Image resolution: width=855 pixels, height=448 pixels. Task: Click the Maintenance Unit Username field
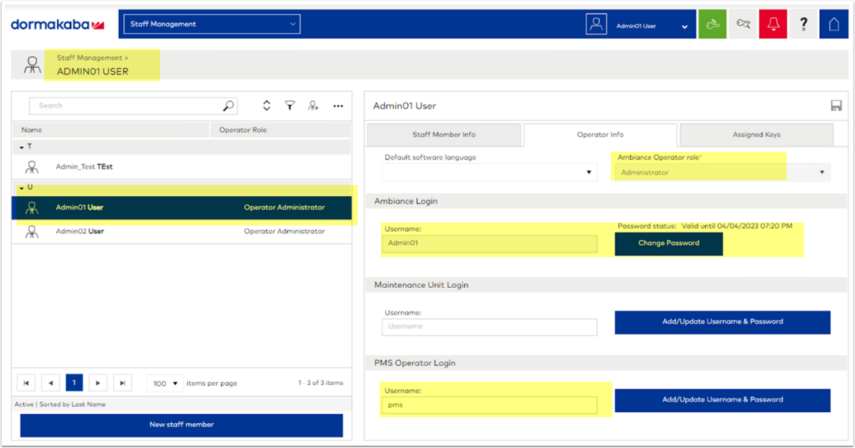click(489, 326)
